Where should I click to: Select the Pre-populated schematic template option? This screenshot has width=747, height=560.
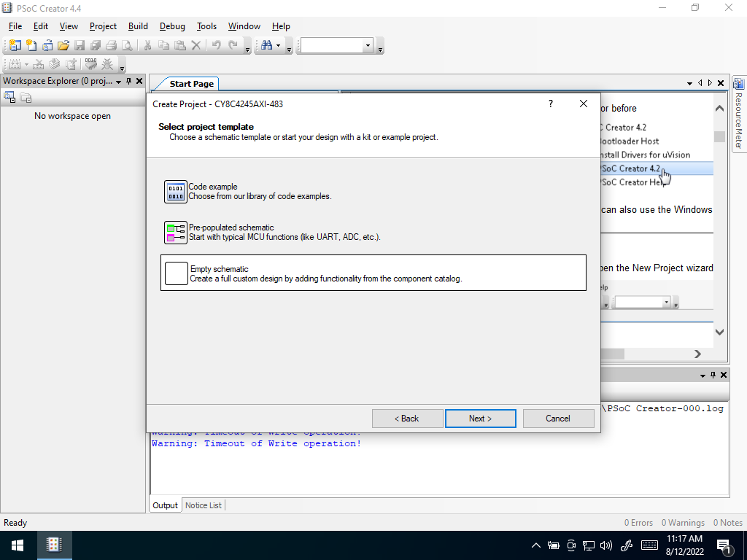click(272, 233)
